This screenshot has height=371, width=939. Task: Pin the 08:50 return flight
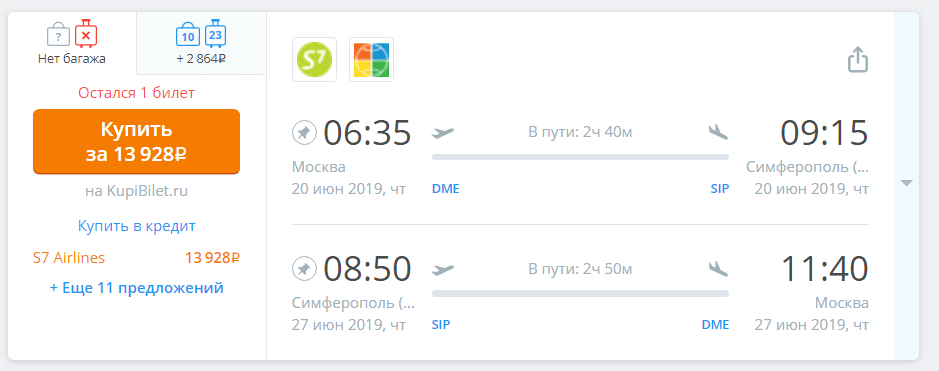pyautogui.click(x=305, y=270)
